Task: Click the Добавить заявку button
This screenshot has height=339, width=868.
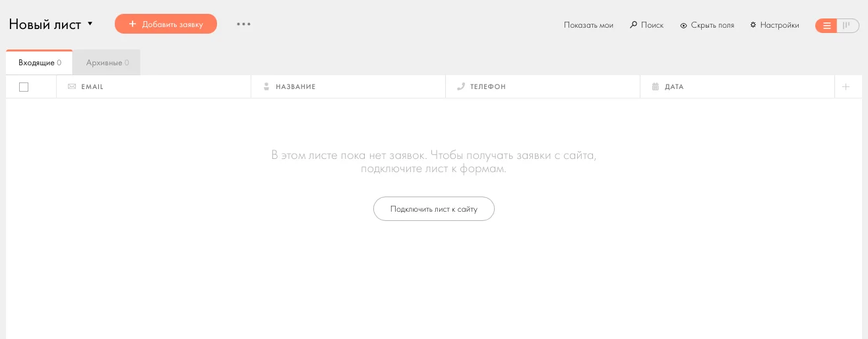Action: pos(166,24)
